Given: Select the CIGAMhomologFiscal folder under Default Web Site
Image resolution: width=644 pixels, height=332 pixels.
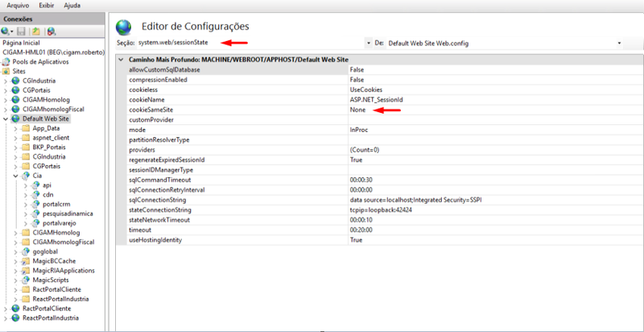Looking at the screenshot, I should pyautogui.click(x=64, y=242).
